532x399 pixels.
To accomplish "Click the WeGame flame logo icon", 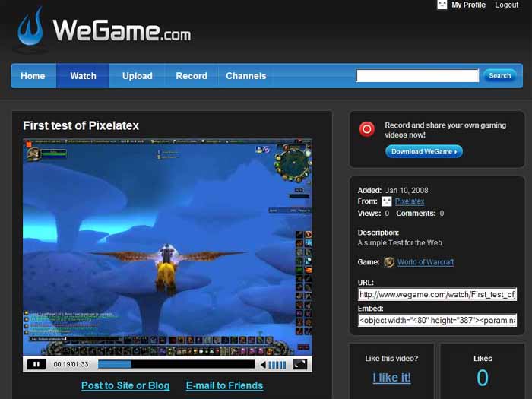I will point(32,29).
